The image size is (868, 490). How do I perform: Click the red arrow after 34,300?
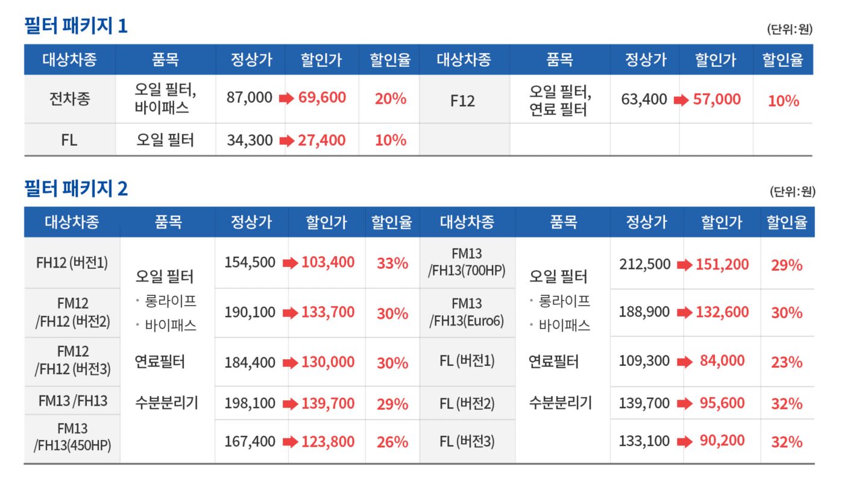click(x=288, y=141)
